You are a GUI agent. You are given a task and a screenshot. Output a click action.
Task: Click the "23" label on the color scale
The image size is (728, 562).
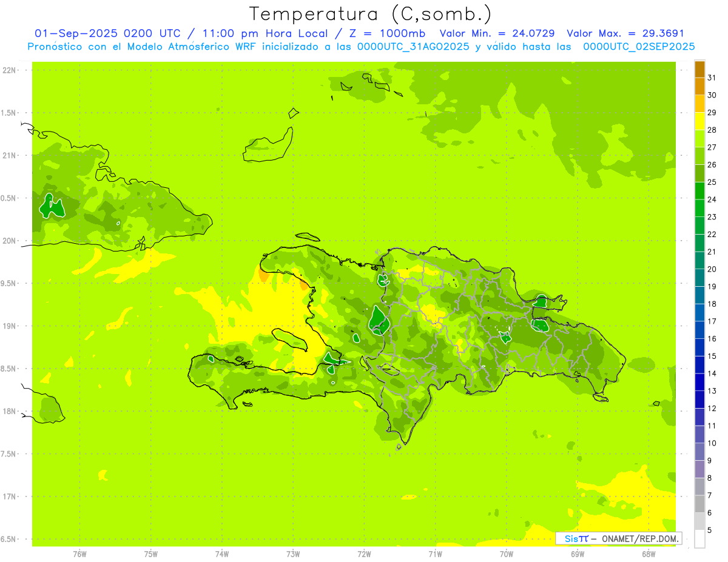(712, 217)
